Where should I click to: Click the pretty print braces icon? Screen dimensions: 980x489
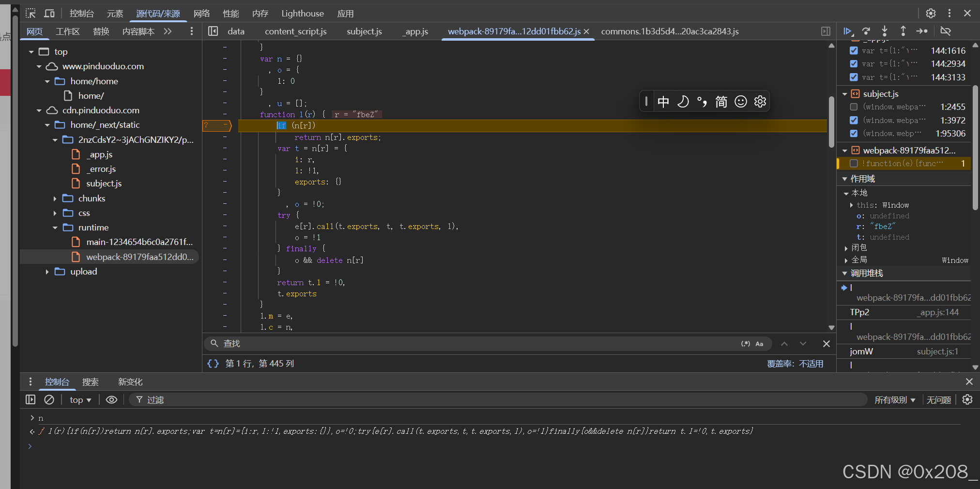[213, 364]
